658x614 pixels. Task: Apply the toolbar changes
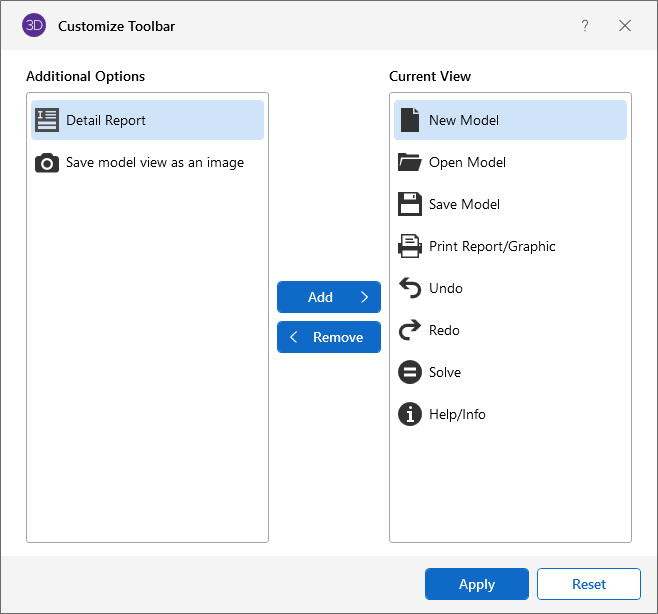pos(477,584)
